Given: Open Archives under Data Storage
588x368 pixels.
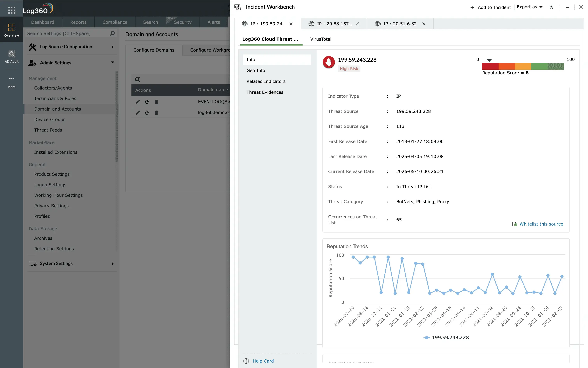Looking at the screenshot, I should (x=43, y=238).
